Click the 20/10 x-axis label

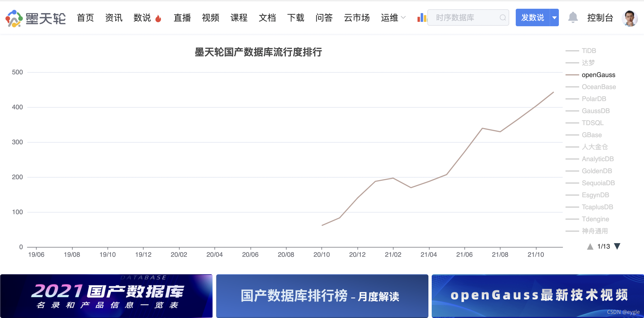coord(321,255)
